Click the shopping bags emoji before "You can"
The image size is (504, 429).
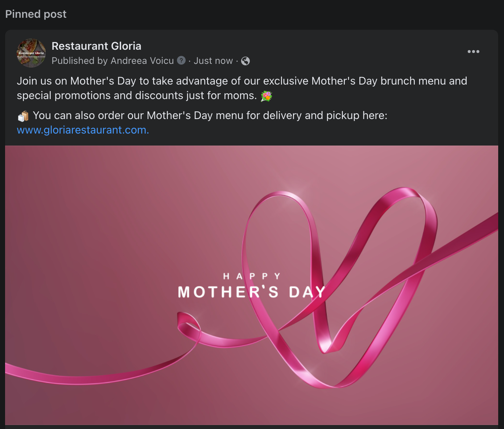click(23, 116)
